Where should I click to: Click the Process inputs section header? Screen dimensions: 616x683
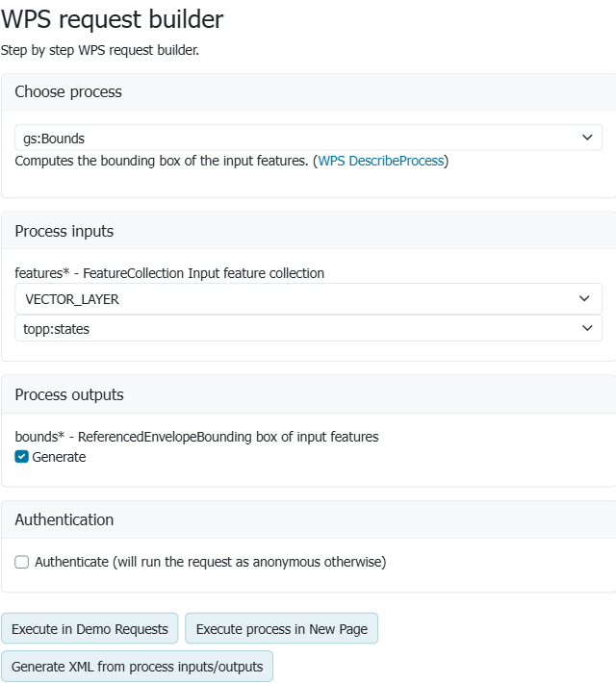click(64, 231)
